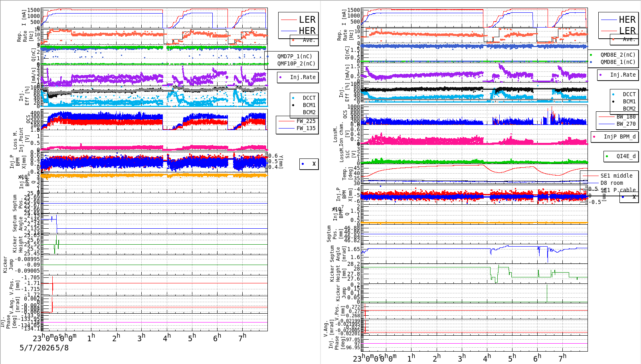The height and width of the screenshot is (364, 641).
Task: Click the right plot Inj.Rate legend
Action: (623, 75)
